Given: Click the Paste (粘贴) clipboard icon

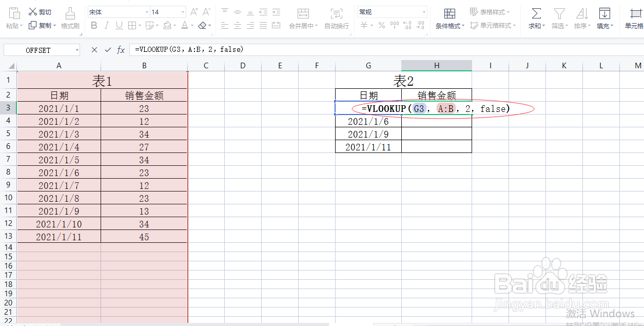Looking at the screenshot, I should [x=14, y=13].
